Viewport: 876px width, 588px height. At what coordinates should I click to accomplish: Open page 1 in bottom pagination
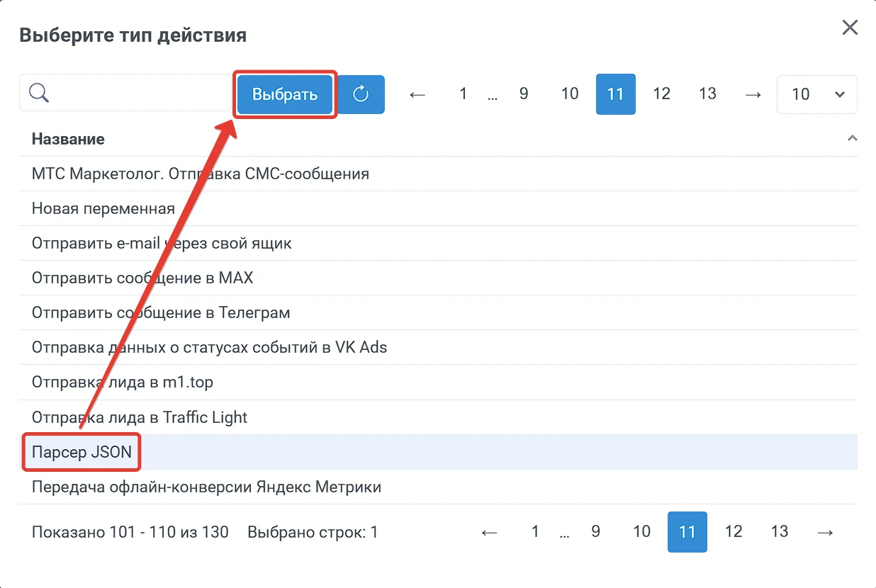pyautogui.click(x=535, y=531)
